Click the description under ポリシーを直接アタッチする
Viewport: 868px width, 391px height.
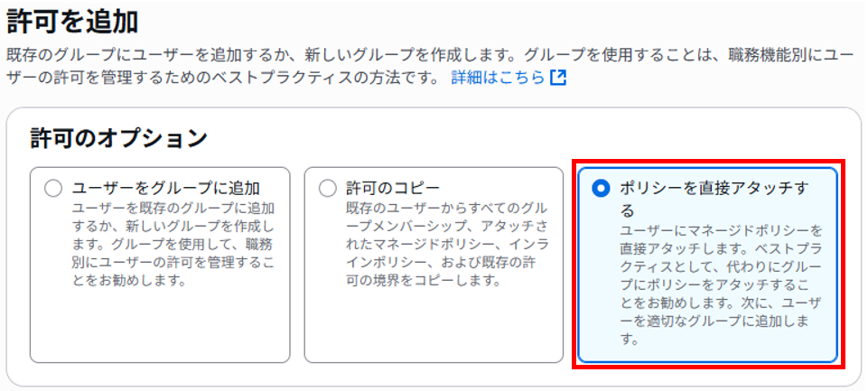point(721,284)
